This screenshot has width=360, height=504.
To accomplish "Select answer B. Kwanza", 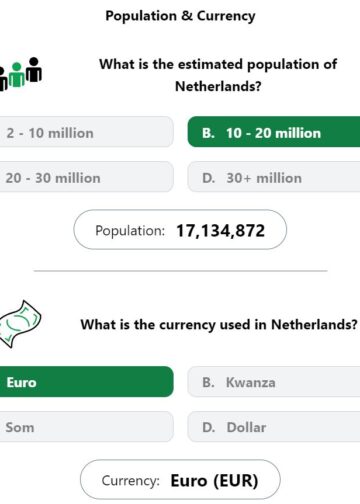I will pos(274,382).
